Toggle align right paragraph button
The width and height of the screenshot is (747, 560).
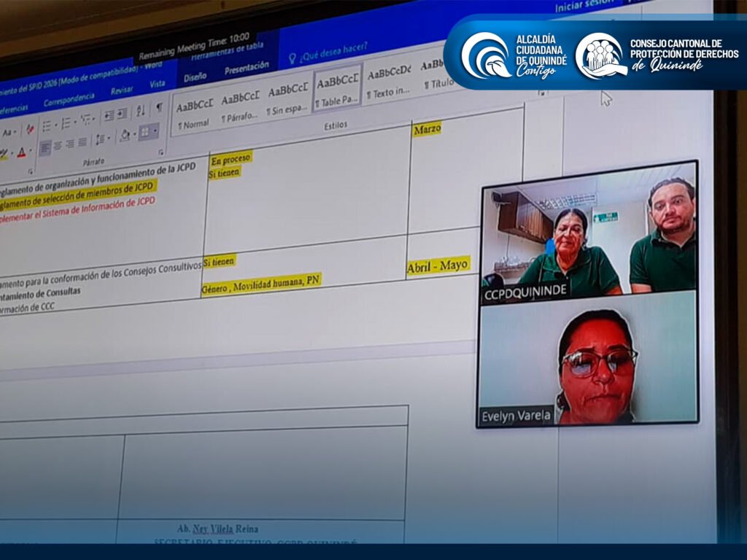69,145
